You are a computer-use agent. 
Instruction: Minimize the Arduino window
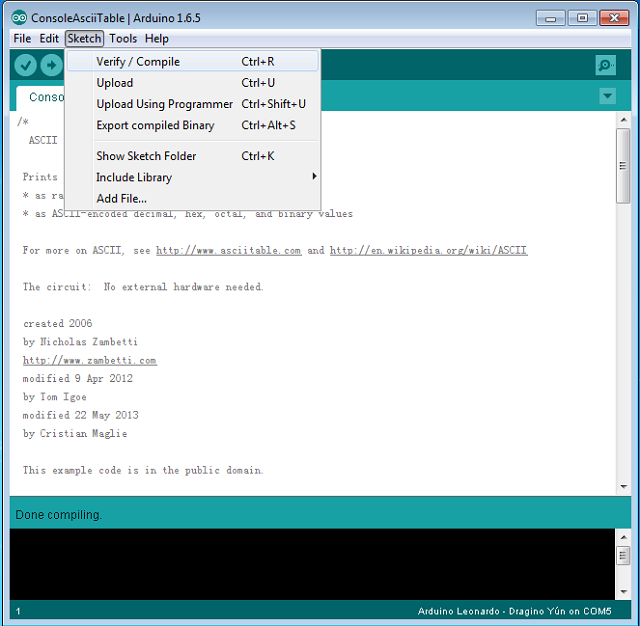tap(550, 18)
